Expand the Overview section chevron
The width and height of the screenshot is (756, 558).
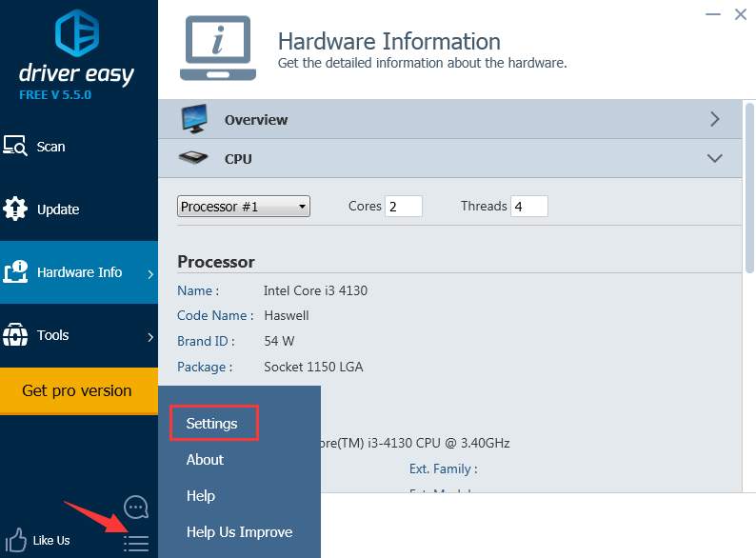[x=714, y=119]
